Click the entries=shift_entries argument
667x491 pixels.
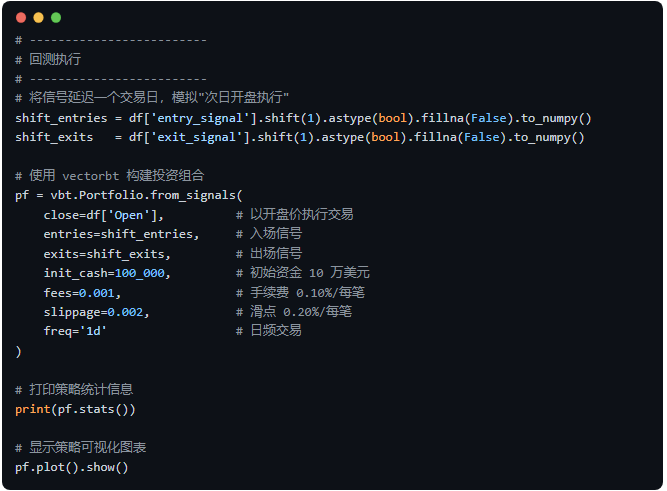coord(120,233)
